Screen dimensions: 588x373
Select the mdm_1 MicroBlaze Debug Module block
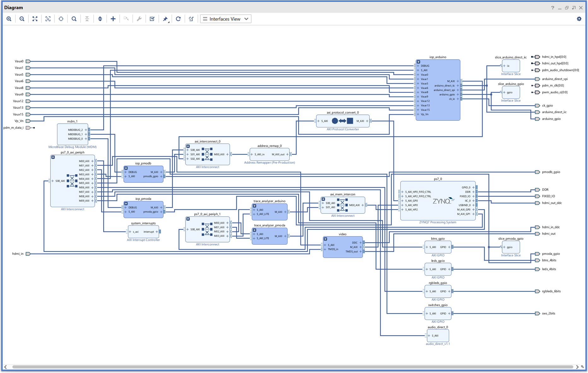73,134
